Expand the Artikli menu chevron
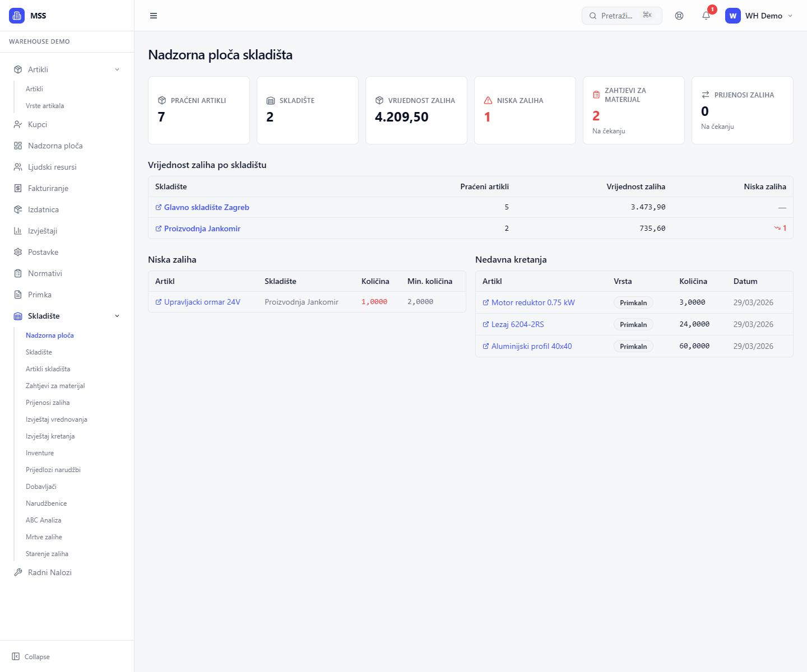807x672 pixels. (x=117, y=69)
